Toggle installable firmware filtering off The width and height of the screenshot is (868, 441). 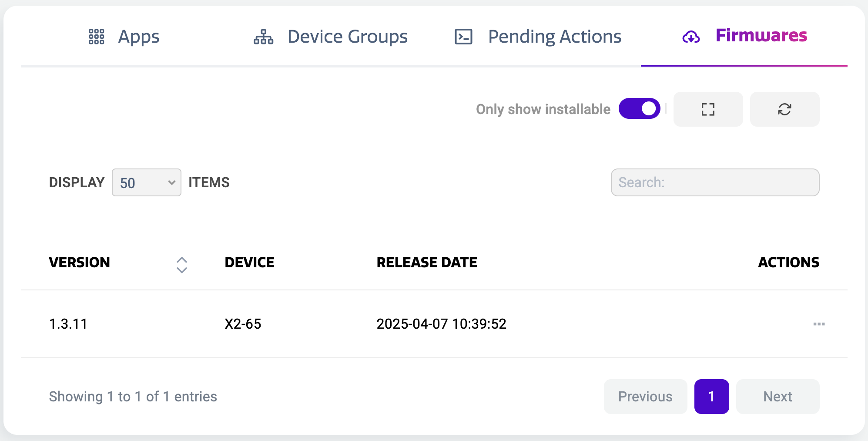click(639, 108)
